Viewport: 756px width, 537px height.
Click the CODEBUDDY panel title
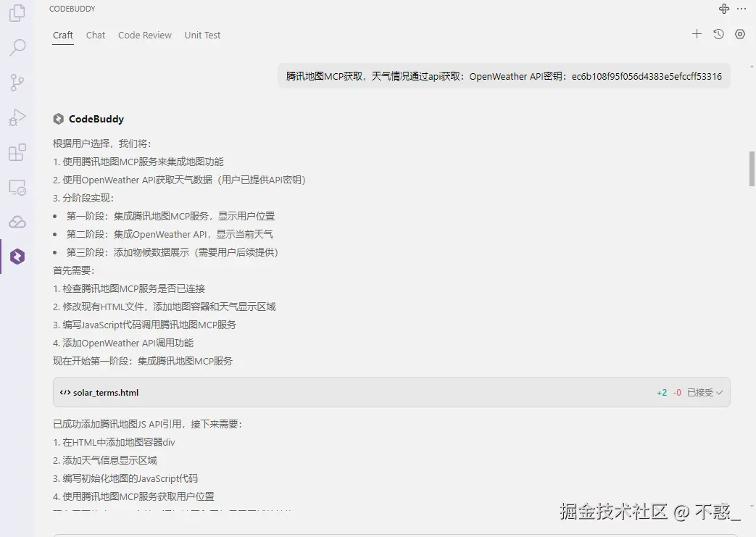point(72,9)
